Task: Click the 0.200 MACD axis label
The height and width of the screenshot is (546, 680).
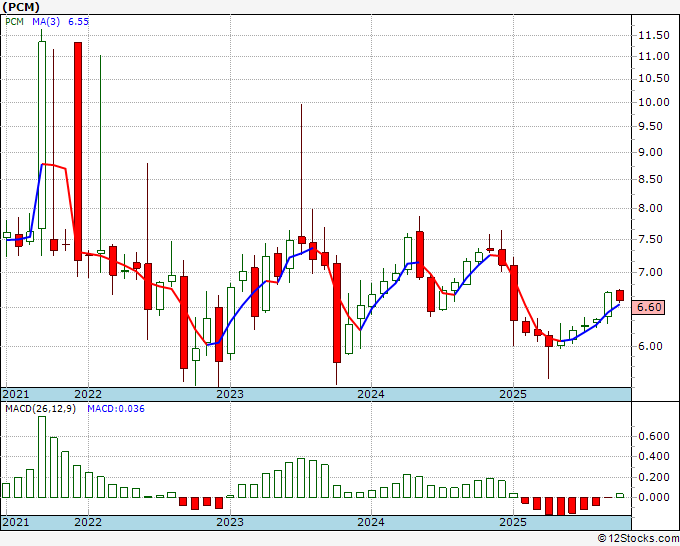Action: [654, 477]
